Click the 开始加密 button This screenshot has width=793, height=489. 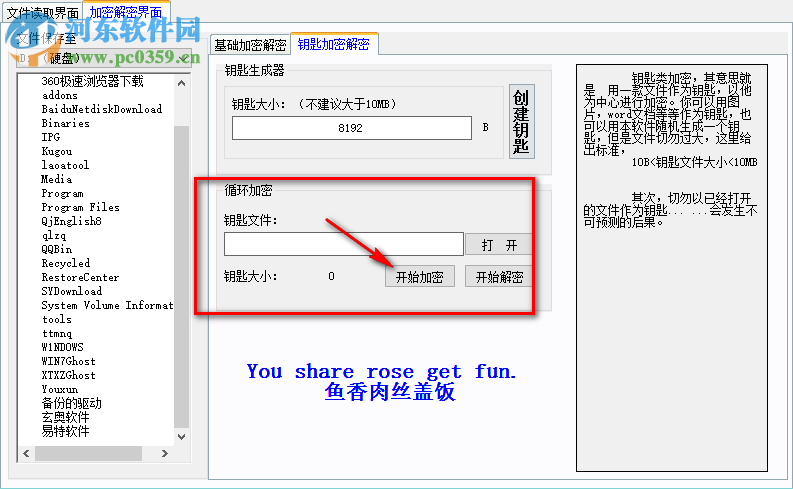(x=419, y=277)
